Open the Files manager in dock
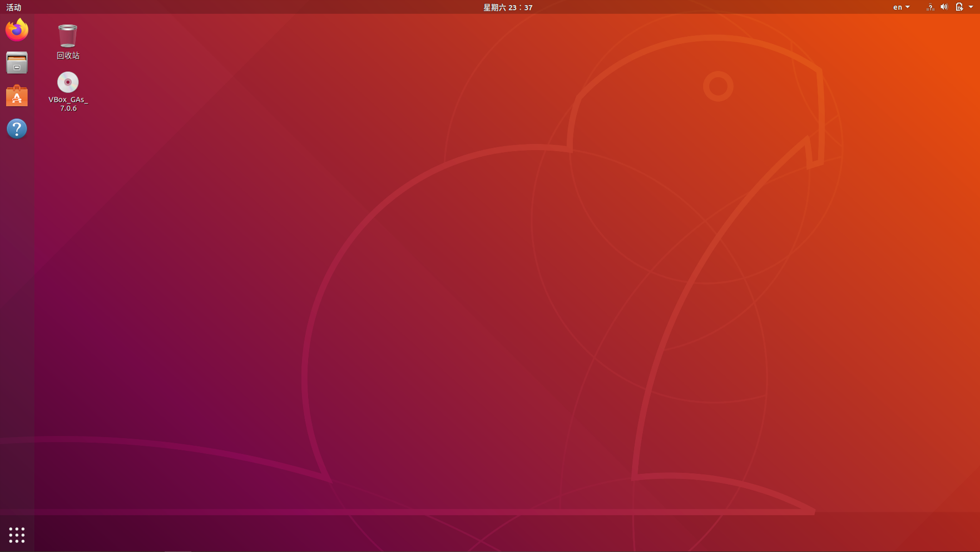The height and width of the screenshot is (552, 980). click(17, 63)
